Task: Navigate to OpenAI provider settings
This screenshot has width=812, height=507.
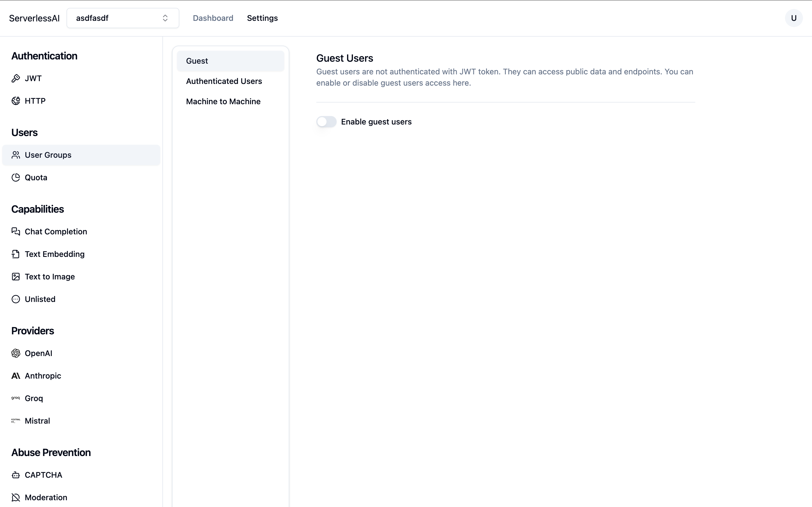Action: [x=38, y=353]
